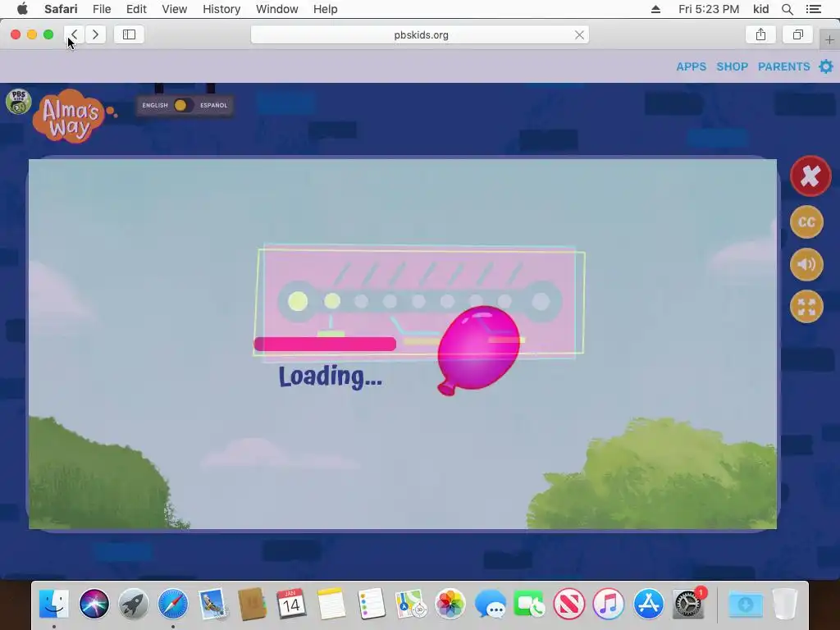
Task: Open News in the Dock
Action: (x=569, y=604)
